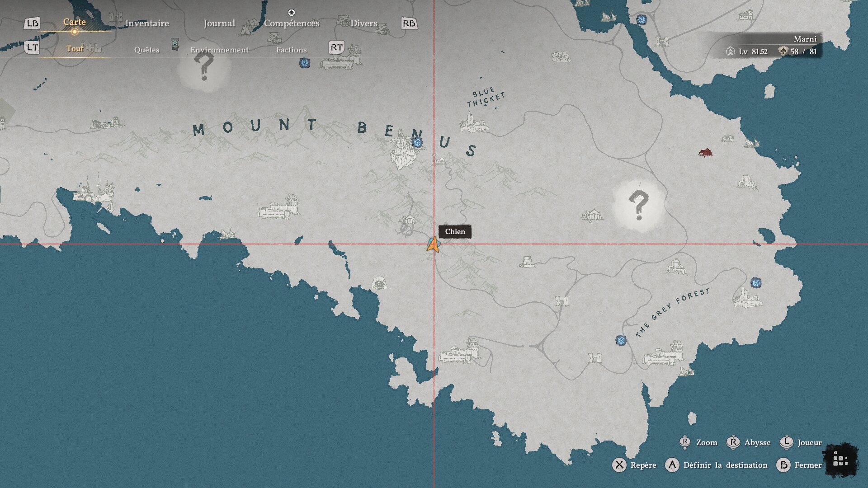The width and height of the screenshot is (868, 488).
Task: Click the Chien tooltip label
Action: [455, 231]
